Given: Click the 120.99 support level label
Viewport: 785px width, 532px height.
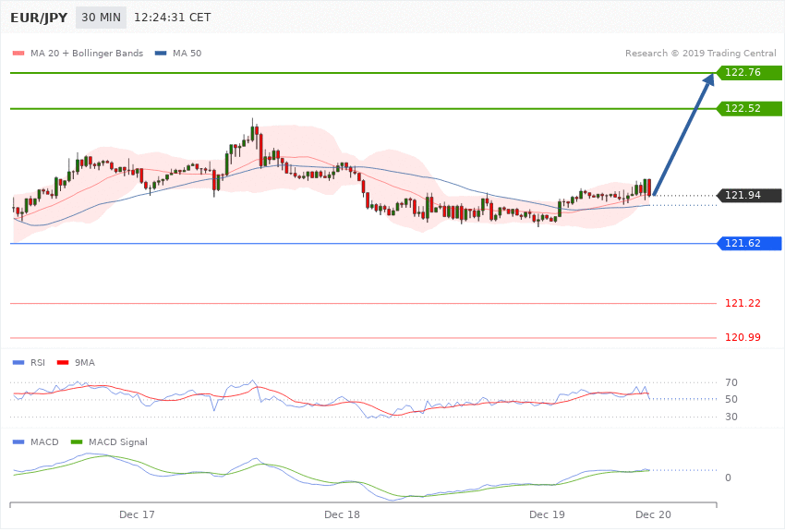Looking at the screenshot, I should tap(743, 337).
